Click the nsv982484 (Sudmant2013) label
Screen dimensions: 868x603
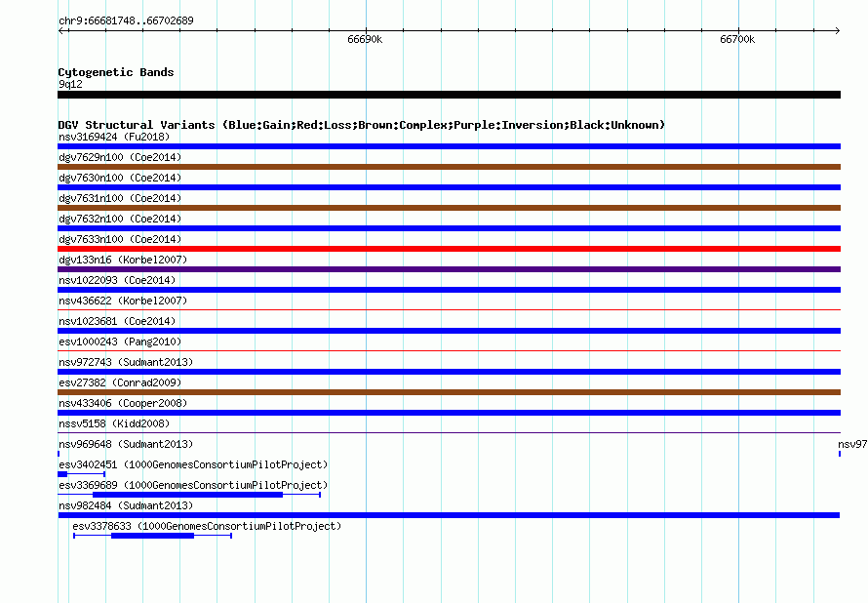click(x=126, y=505)
